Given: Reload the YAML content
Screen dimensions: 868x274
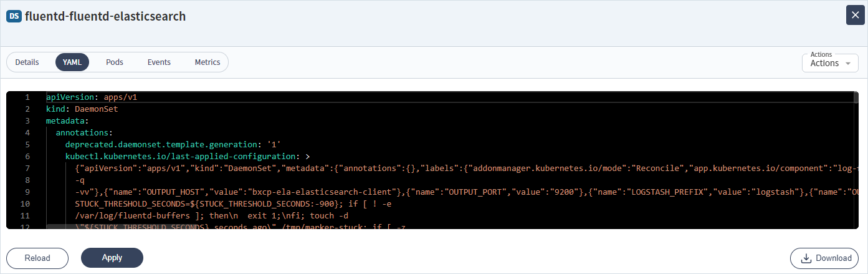Looking at the screenshot, I should [x=37, y=258].
